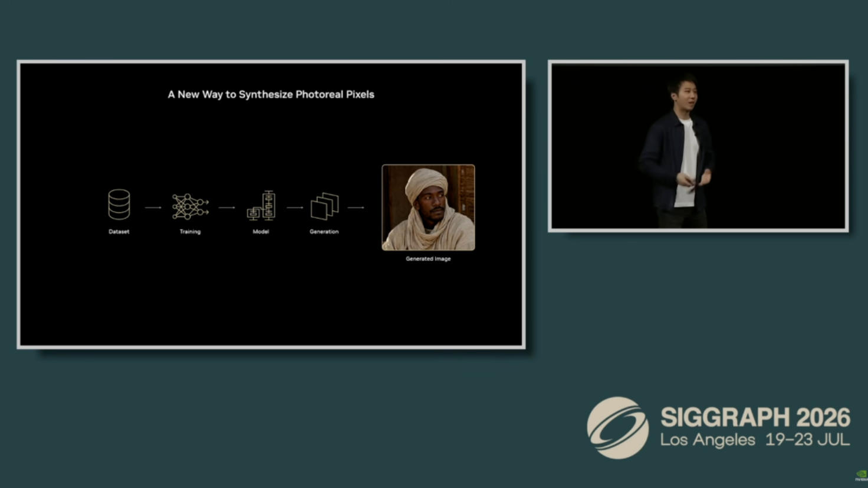Click the Training neural network icon
Viewport: 868px width, 488px height.
pyautogui.click(x=190, y=206)
